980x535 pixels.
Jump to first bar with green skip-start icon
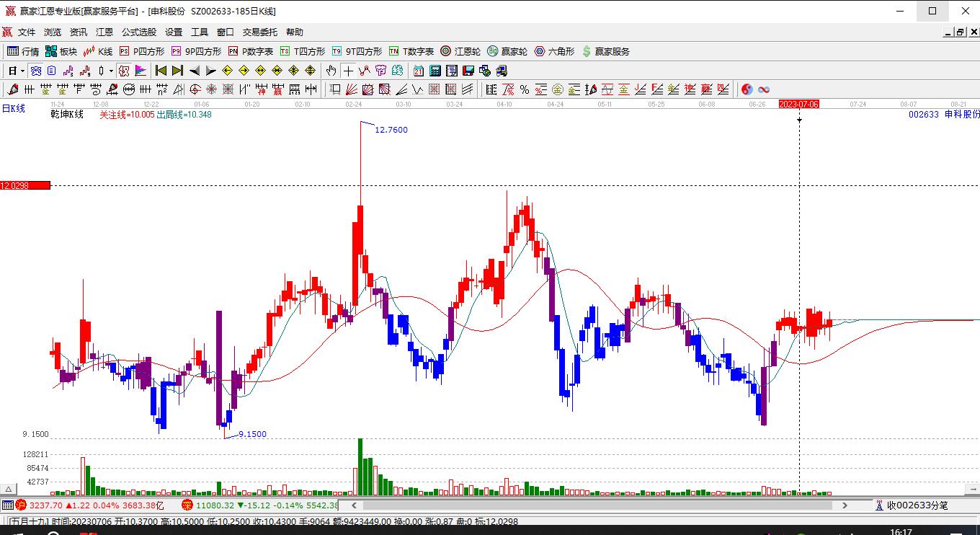pyautogui.click(x=161, y=71)
